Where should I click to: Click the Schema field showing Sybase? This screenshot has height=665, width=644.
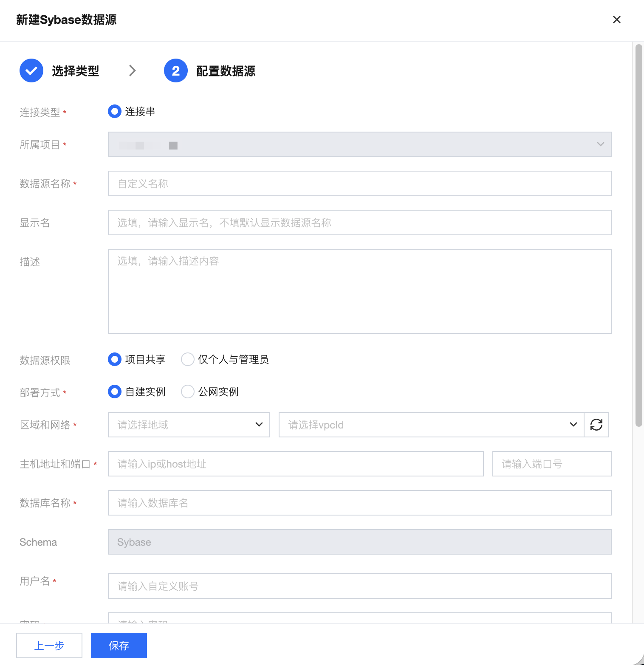pos(360,542)
